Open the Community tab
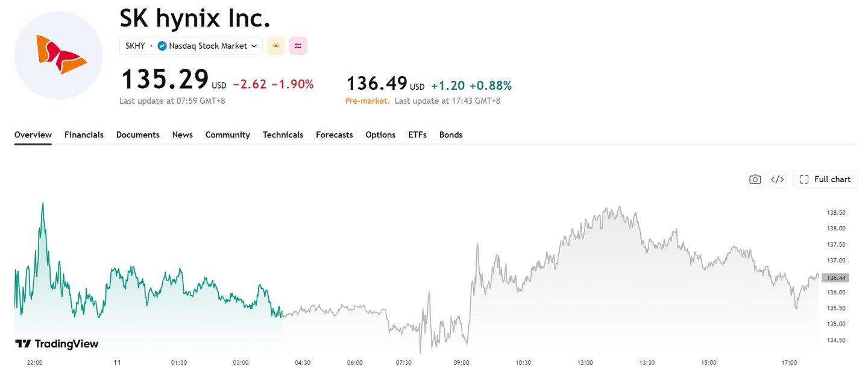Image resolution: width=868 pixels, height=380 pixels. pos(227,135)
